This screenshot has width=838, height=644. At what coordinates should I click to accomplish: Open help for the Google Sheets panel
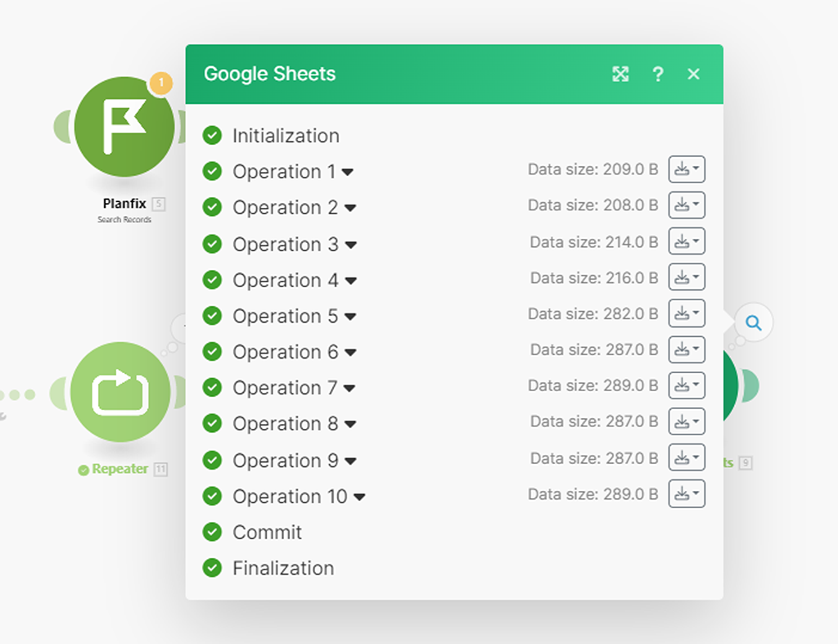(658, 74)
